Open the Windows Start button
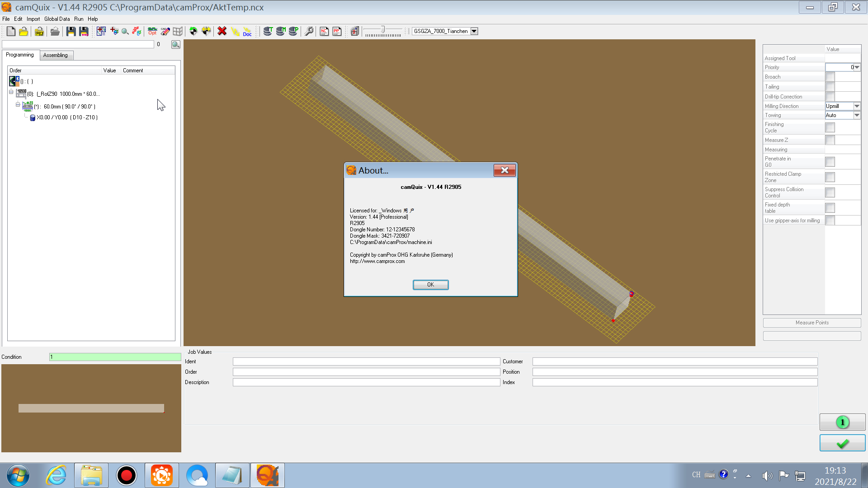Screen dimensions: 868x488 [18, 475]
